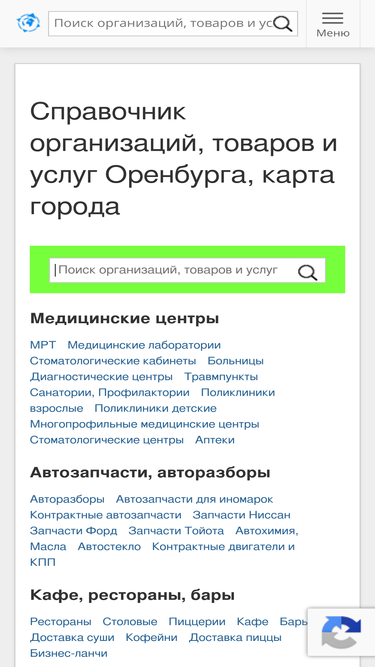Select Стоматологические кабинеты category
This screenshot has height=667, width=375.
tap(113, 361)
